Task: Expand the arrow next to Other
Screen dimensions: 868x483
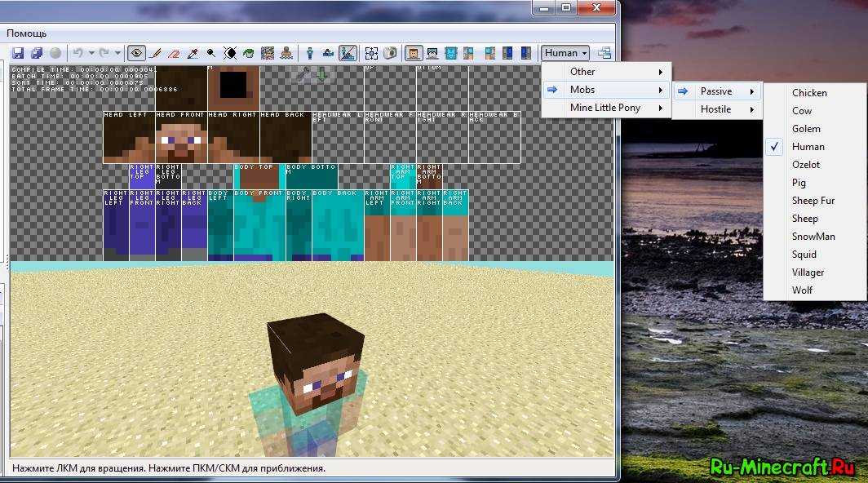Action: click(661, 72)
